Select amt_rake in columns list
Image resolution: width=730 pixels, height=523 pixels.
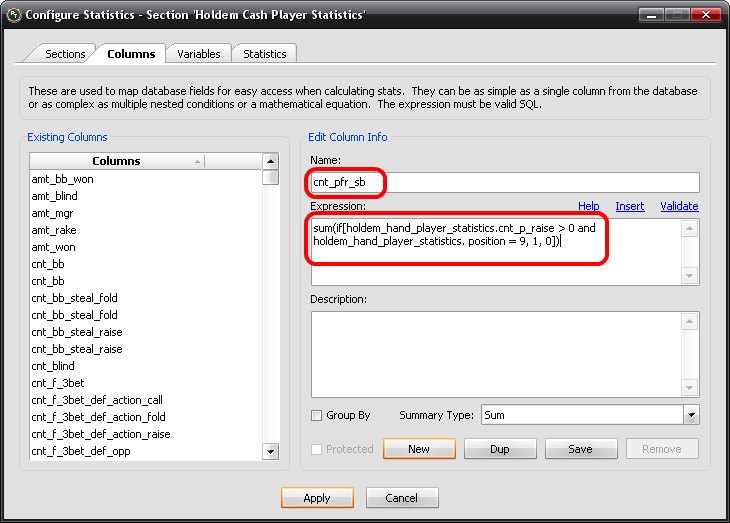[x=53, y=230]
